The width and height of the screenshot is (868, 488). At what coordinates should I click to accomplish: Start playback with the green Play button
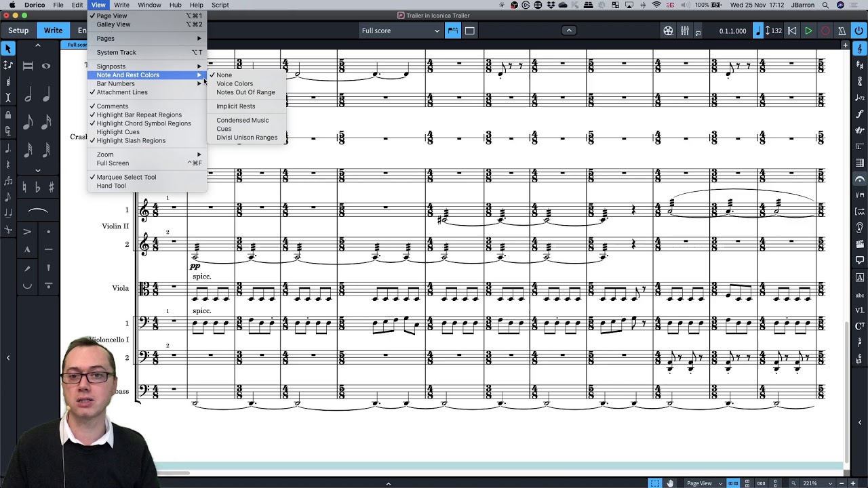808,30
